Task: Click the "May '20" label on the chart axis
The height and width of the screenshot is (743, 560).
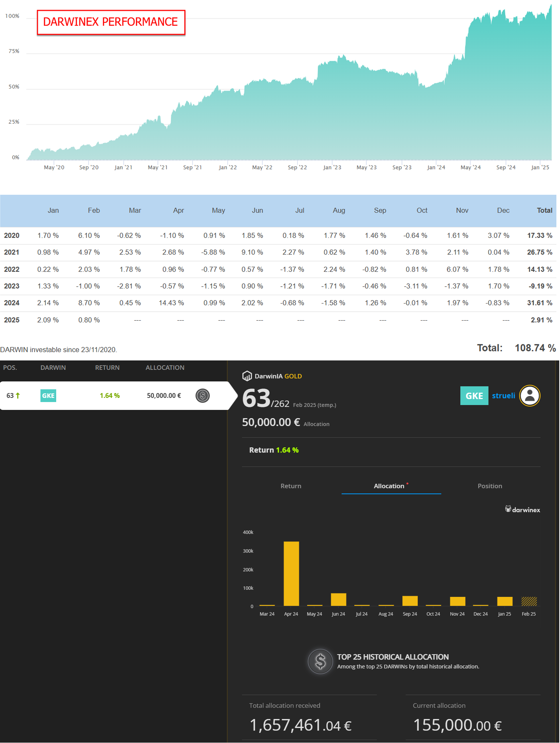Action: coord(54,167)
